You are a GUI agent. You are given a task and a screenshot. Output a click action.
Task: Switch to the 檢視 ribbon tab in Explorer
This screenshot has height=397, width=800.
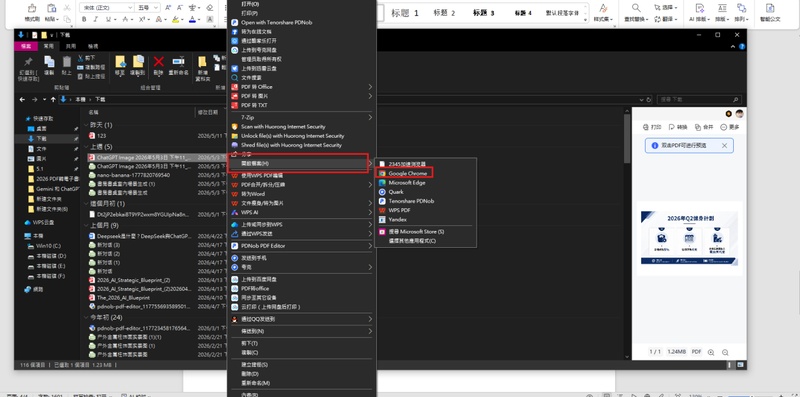pyautogui.click(x=93, y=46)
